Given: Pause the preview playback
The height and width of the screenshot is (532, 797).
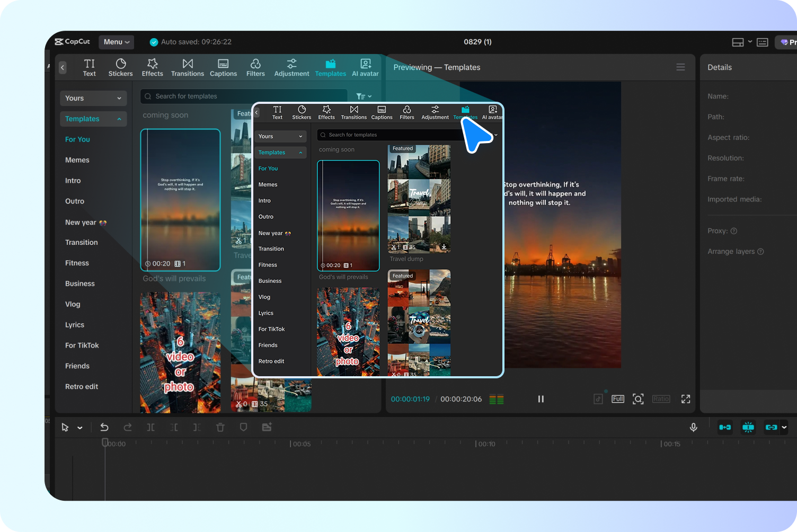Looking at the screenshot, I should tap(541, 399).
